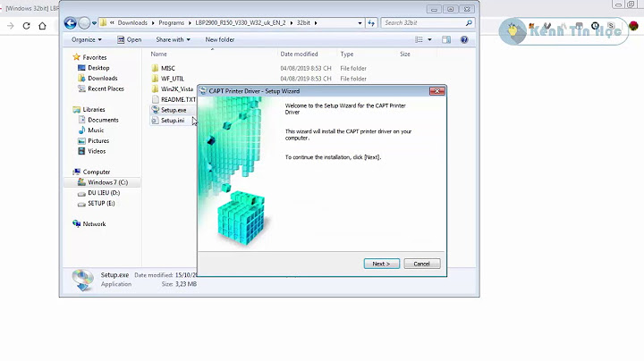The height and width of the screenshot is (361, 644).
Task: Click Setup.ini file icon
Action: coord(155,121)
